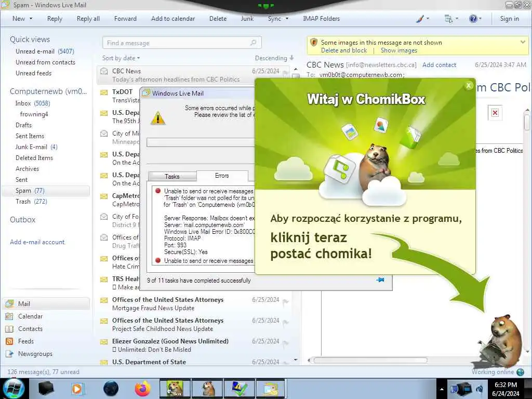Click the reading pane vertical scrollbar thumb
The width and height of the screenshot is (532, 399).
[x=527, y=122]
